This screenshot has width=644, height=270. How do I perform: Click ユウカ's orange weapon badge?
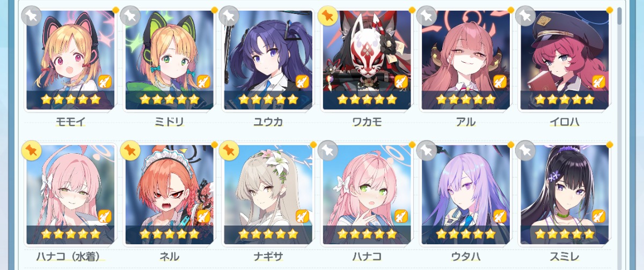302,82
